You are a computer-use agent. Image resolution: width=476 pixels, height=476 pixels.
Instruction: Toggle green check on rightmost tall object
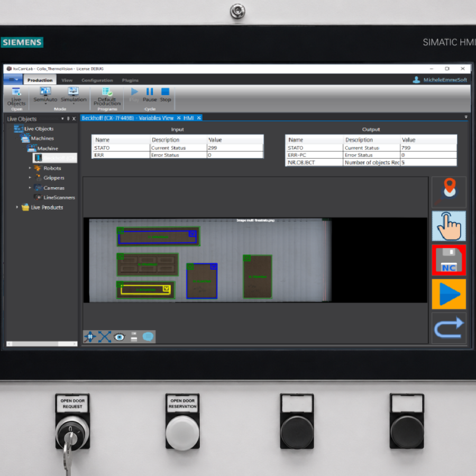247,258
